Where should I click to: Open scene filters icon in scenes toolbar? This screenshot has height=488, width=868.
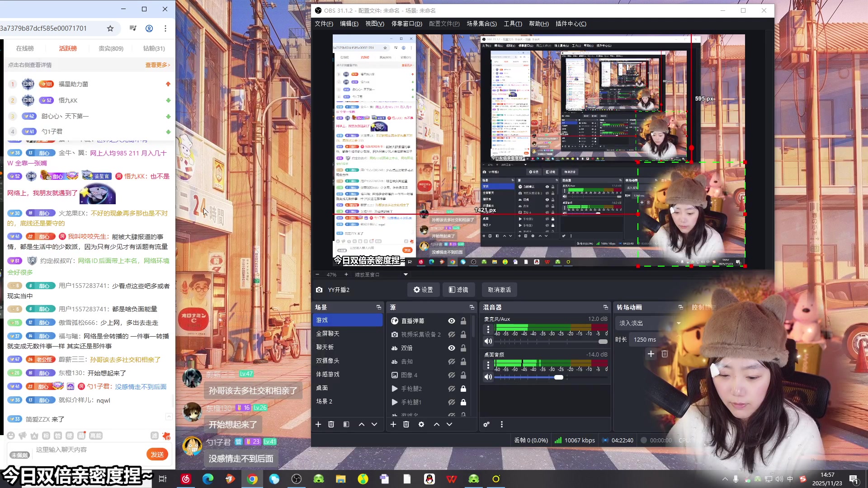tap(346, 424)
